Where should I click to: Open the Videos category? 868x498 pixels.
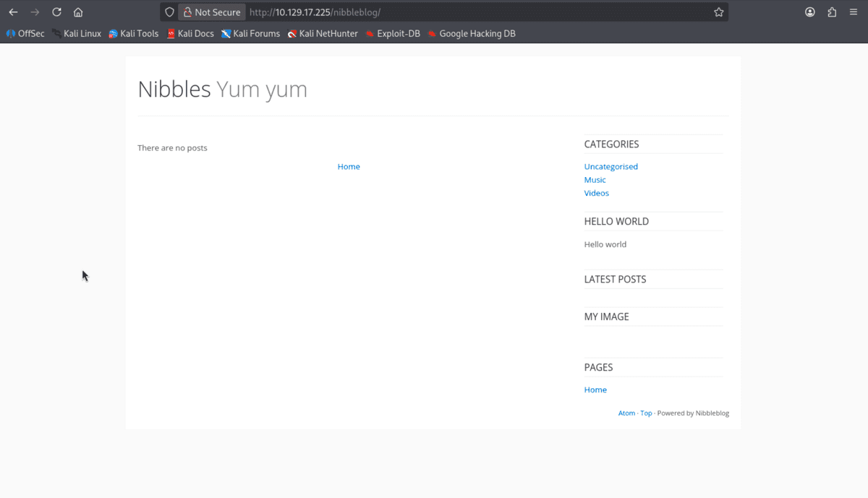597,193
